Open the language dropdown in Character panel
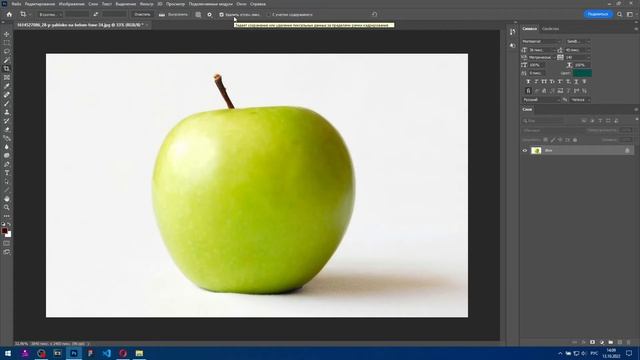Viewport: 640px width, 360px height. coord(542,100)
